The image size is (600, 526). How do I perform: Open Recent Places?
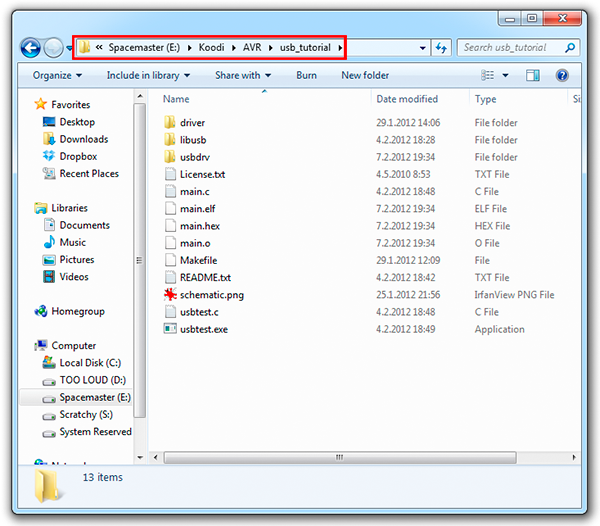[x=89, y=174]
